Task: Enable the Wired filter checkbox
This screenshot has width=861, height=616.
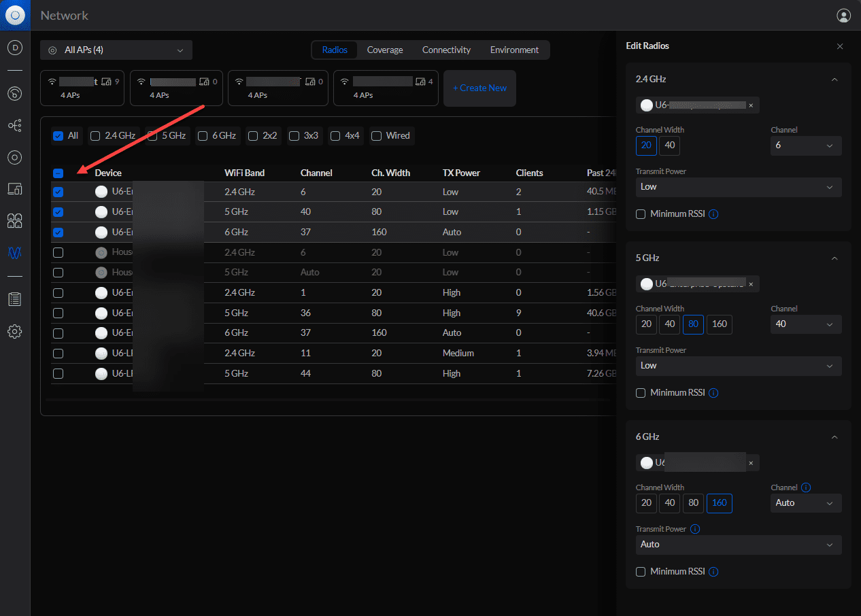Action: [377, 136]
